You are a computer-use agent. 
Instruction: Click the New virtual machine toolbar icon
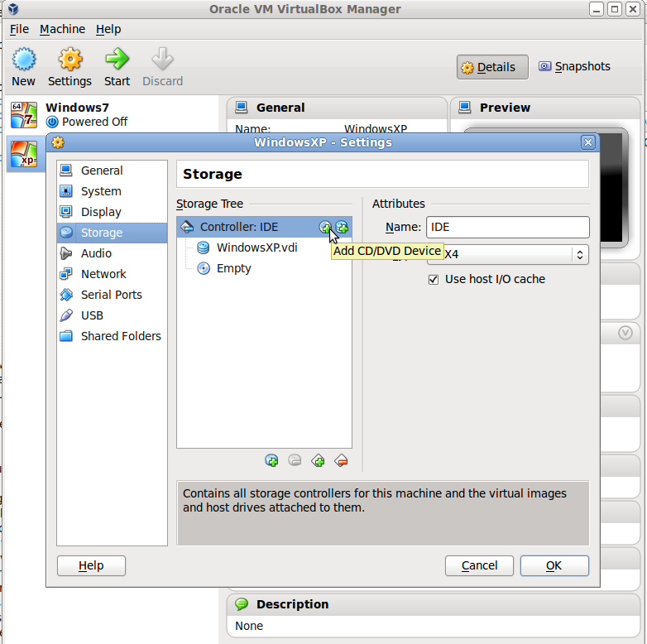pyautogui.click(x=23, y=66)
